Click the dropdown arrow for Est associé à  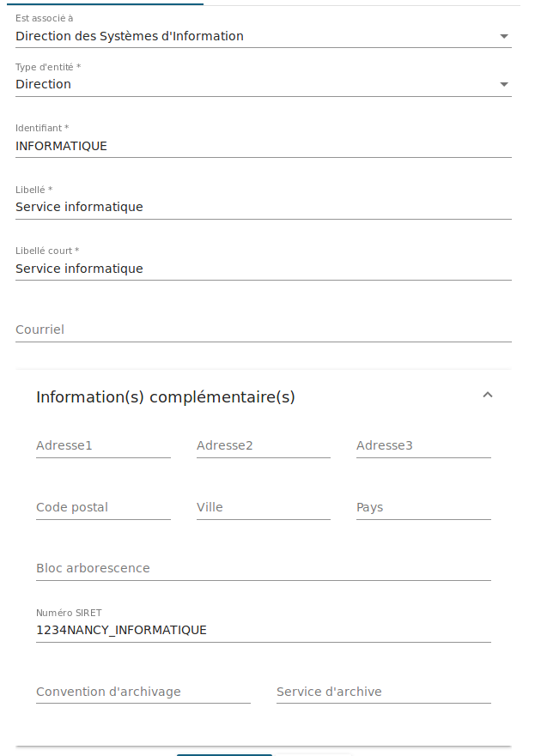[504, 37]
